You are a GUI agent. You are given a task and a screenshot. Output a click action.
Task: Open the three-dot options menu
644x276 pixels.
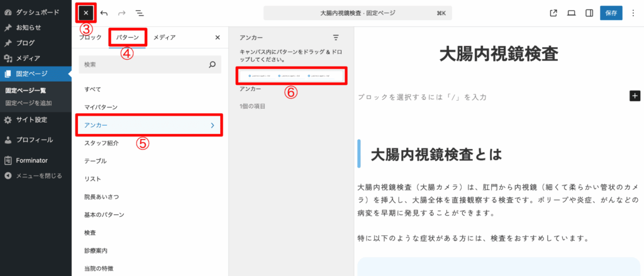tap(633, 13)
